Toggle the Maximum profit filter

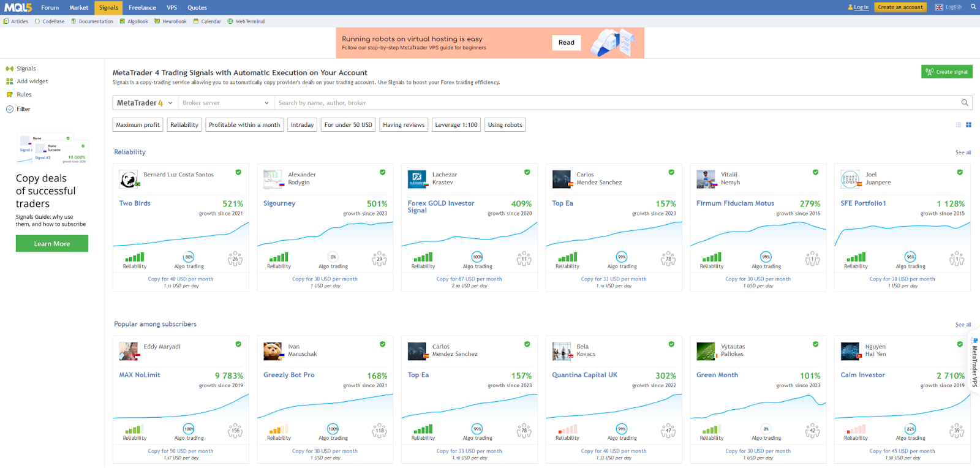click(x=138, y=125)
